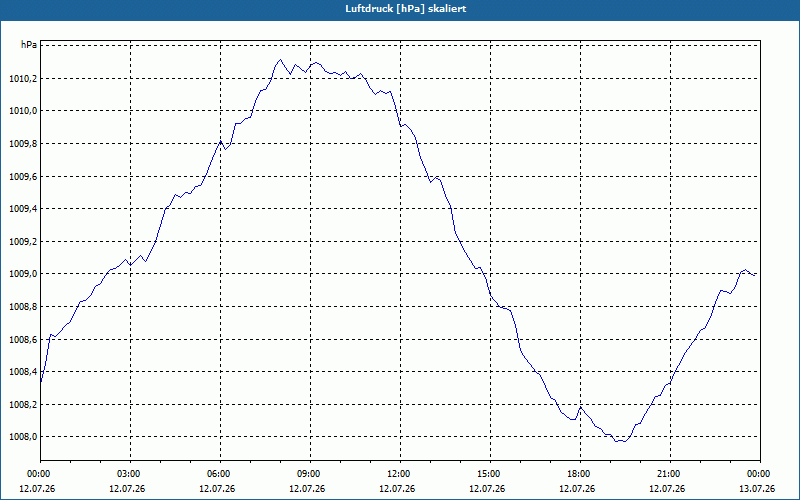800x500 pixels.
Task: Click the 1008,8 pressure axis label
Action: [23, 307]
